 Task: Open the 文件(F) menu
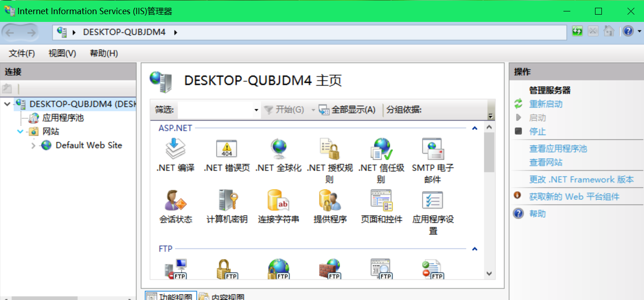tap(22, 54)
